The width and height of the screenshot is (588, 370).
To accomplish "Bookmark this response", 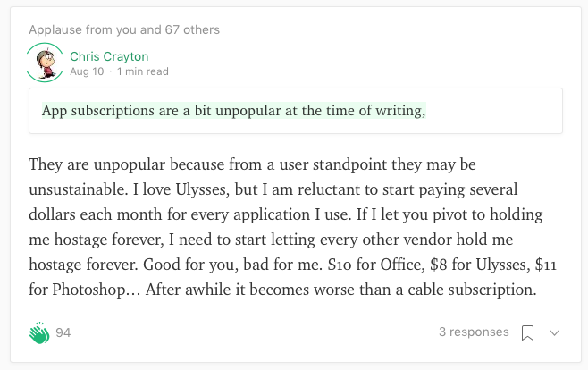I will (527, 333).
